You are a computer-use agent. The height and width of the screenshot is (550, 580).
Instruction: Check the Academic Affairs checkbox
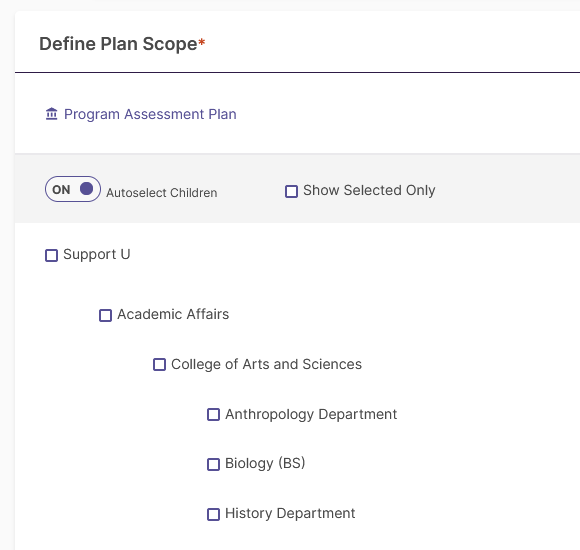(x=105, y=316)
